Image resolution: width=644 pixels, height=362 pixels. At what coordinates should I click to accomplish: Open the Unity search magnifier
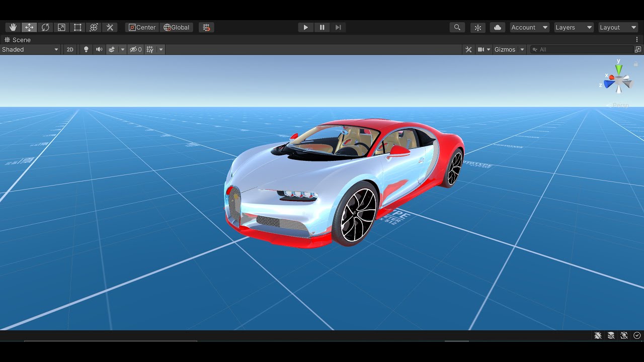(457, 27)
